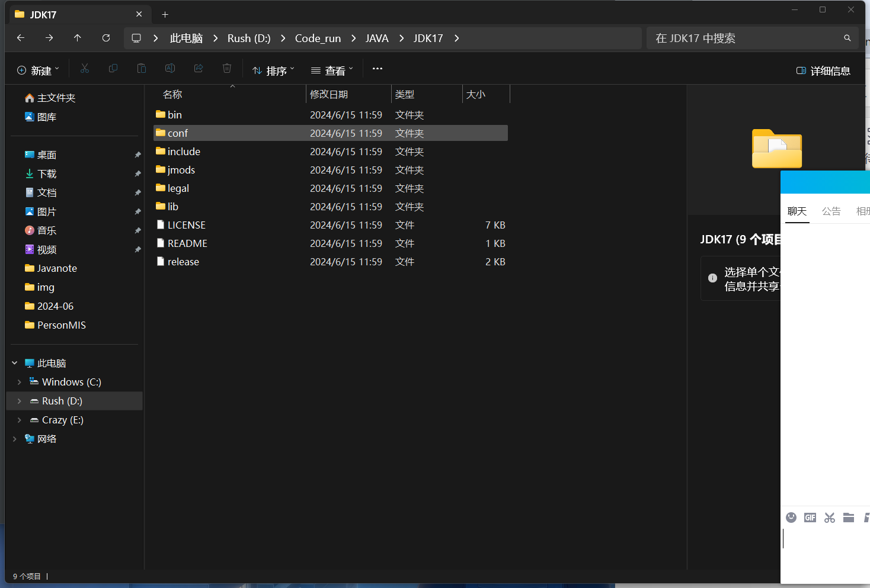The image size is (870, 588).
Task: Open the New (新建) dropdown
Action: click(38, 70)
